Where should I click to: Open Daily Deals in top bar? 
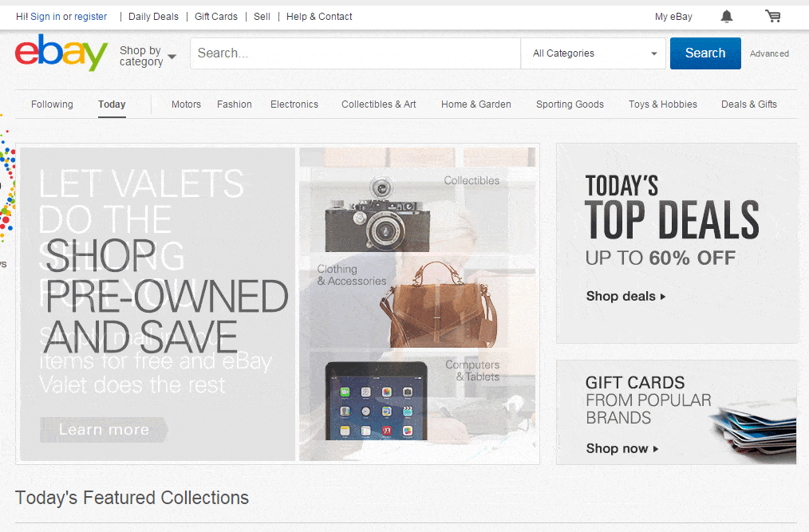[153, 17]
